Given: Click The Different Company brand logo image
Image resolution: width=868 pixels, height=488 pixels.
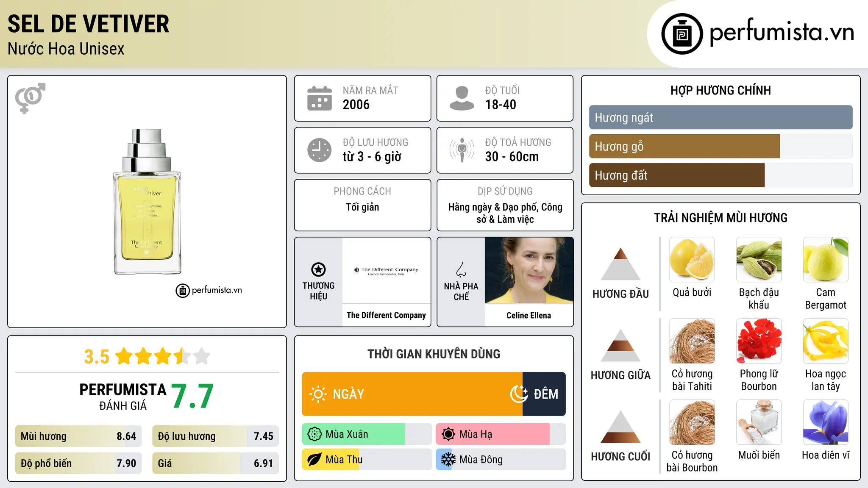Looking at the screenshot, I should [386, 270].
